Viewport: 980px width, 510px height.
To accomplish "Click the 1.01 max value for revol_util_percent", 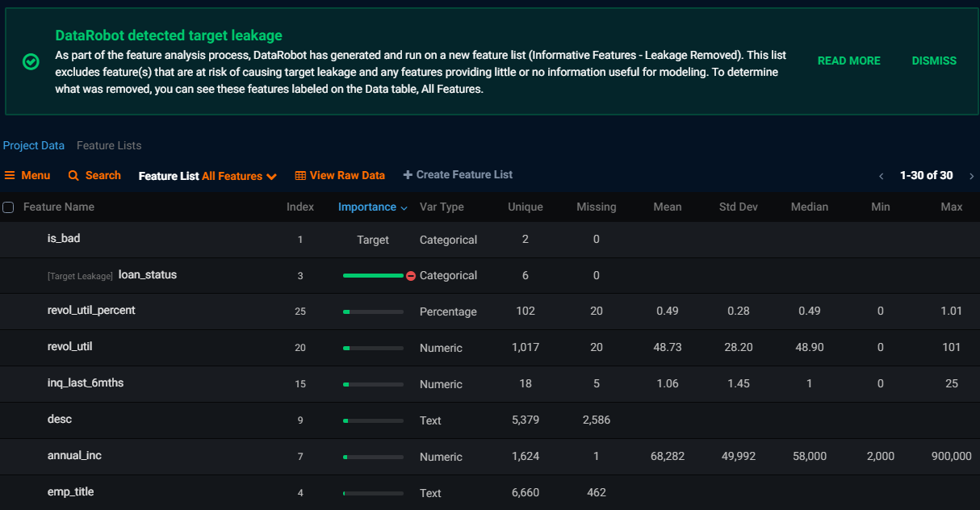I will pos(952,311).
